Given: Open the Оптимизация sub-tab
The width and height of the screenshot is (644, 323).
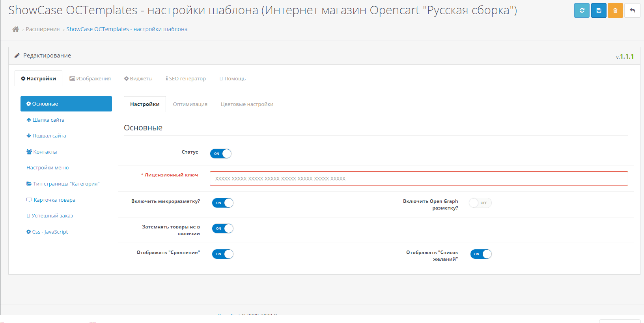Looking at the screenshot, I should tap(190, 104).
